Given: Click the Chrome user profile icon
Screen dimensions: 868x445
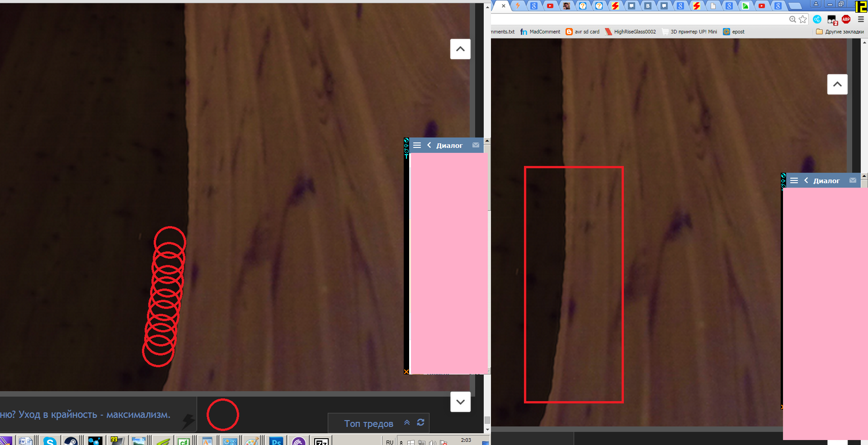Looking at the screenshot, I should point(816,4).
